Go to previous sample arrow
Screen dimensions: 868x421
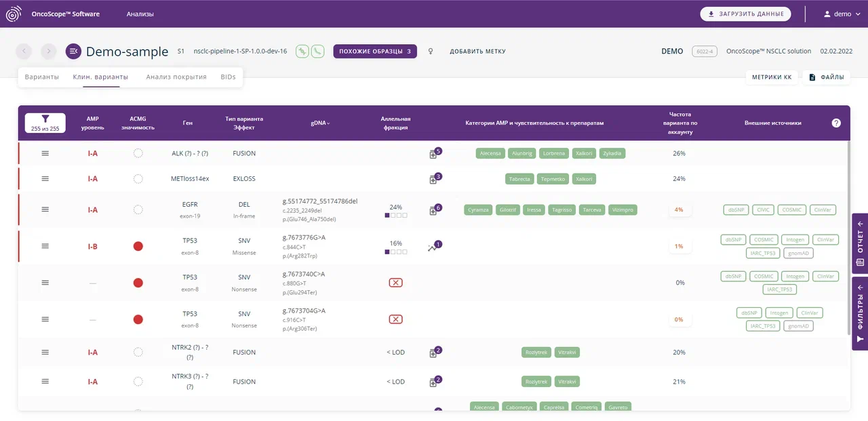[x=24, y=51]
